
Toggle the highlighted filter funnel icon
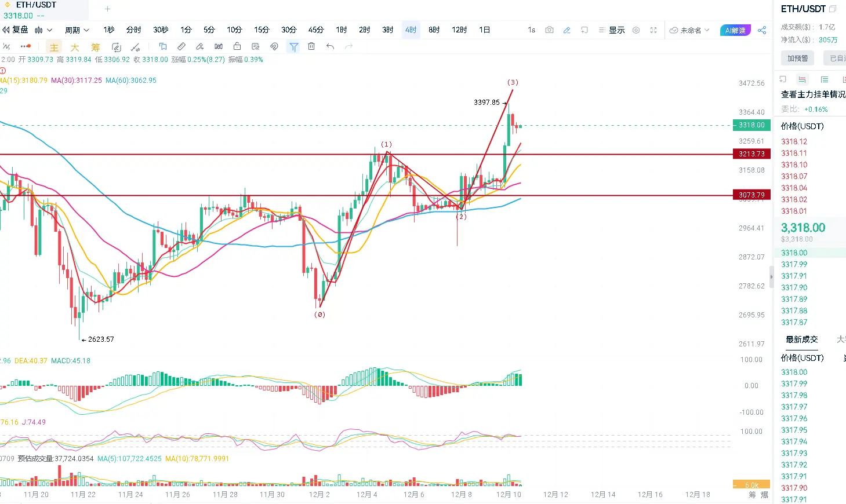(294, 47)
